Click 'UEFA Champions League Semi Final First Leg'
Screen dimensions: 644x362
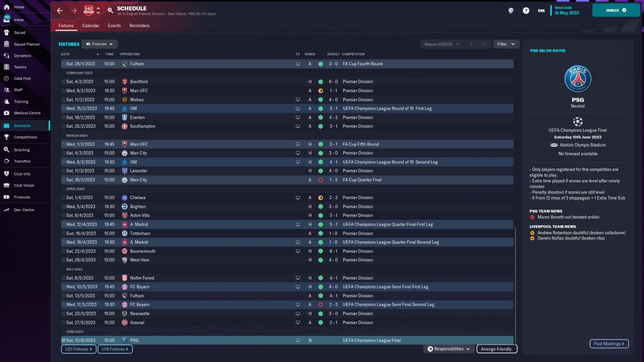tap(385, 287)
